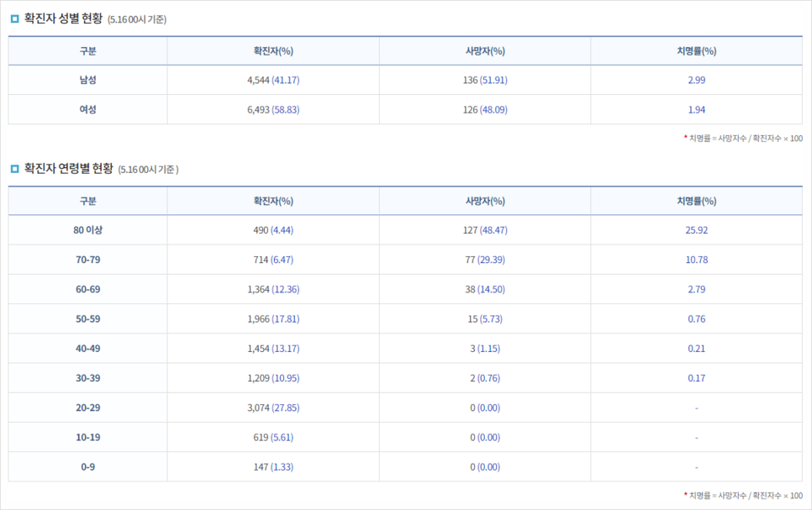This screenshot has height=510, width=812.
Task: Click the deaths value 38 (14.50)
Action: [485, 289]
